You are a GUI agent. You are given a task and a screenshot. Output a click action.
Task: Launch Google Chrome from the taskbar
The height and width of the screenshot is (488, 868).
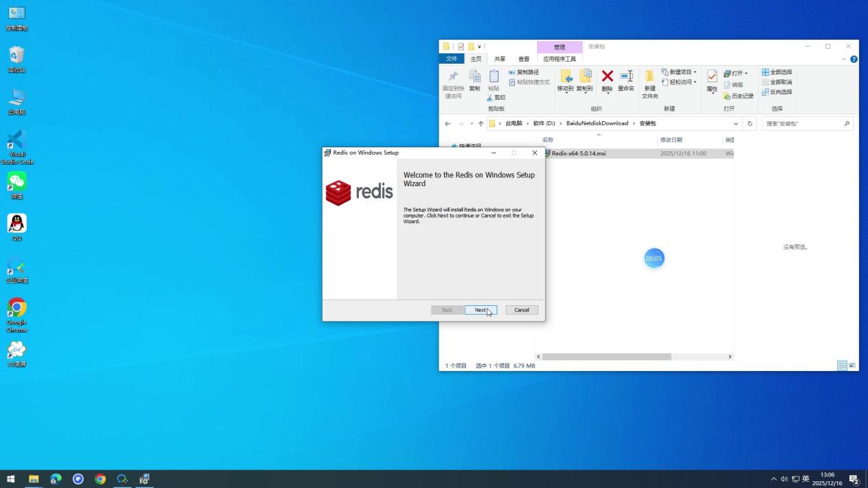pyautogui.click(x=100, y=479)
